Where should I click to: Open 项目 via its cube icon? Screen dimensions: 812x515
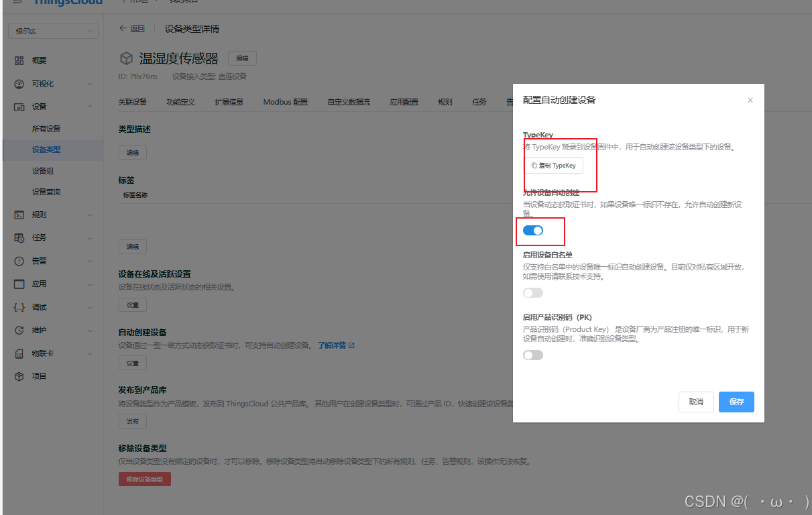click(x=19, y=376)
